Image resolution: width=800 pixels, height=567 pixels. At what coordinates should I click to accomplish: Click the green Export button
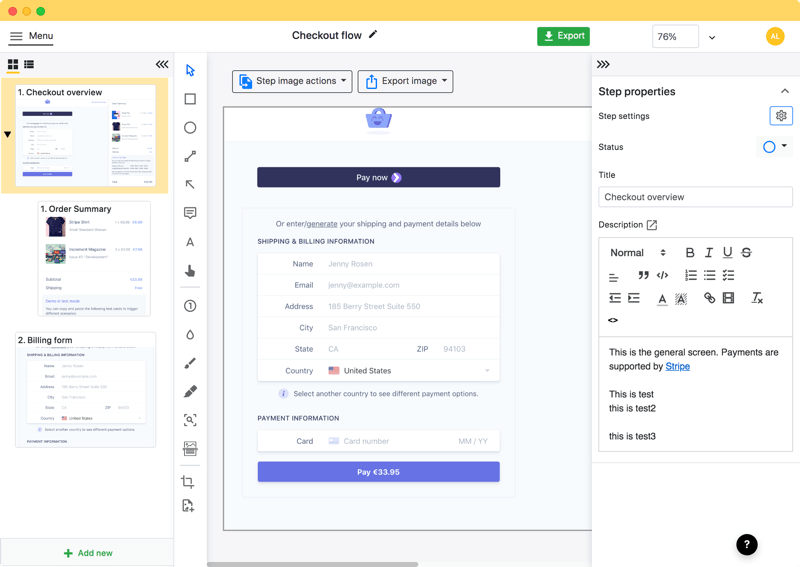[x=563, y=36]
